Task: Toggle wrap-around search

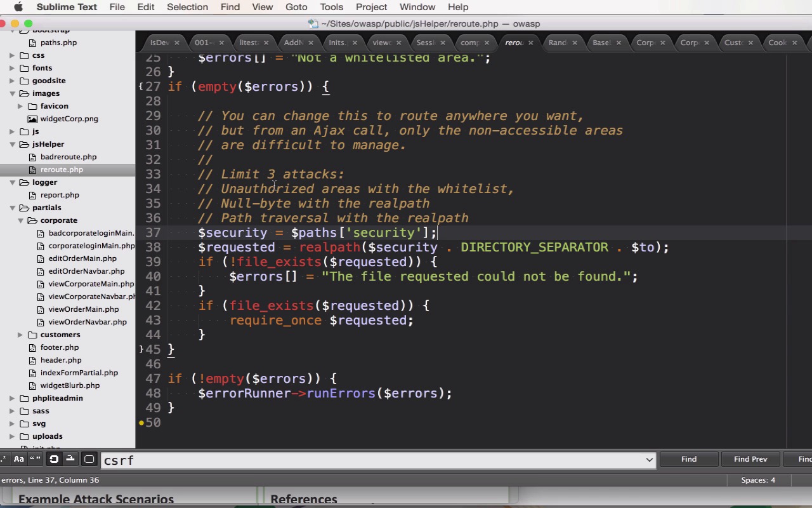Action: tap(54, 459)
